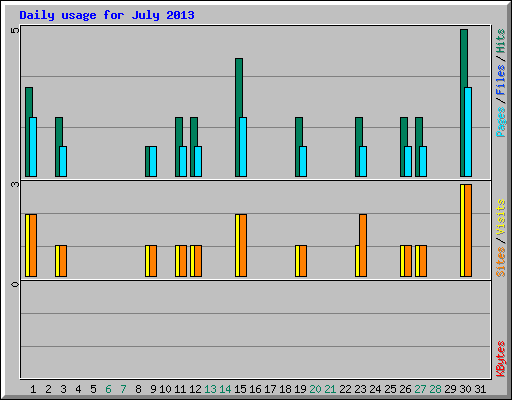Image resolution: width=512 pixels, height=400 pixels.
Task: Select the cyan pages bar for day 3
Action: (63, 161)
